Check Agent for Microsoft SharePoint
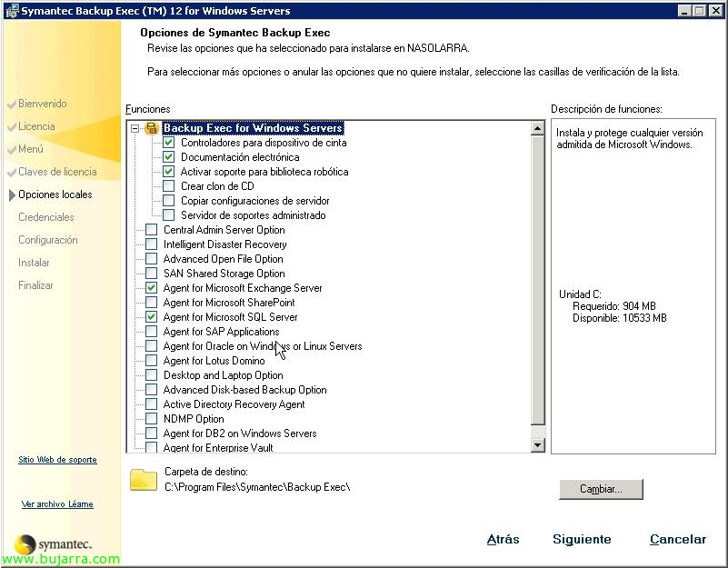 coord(152,303)
